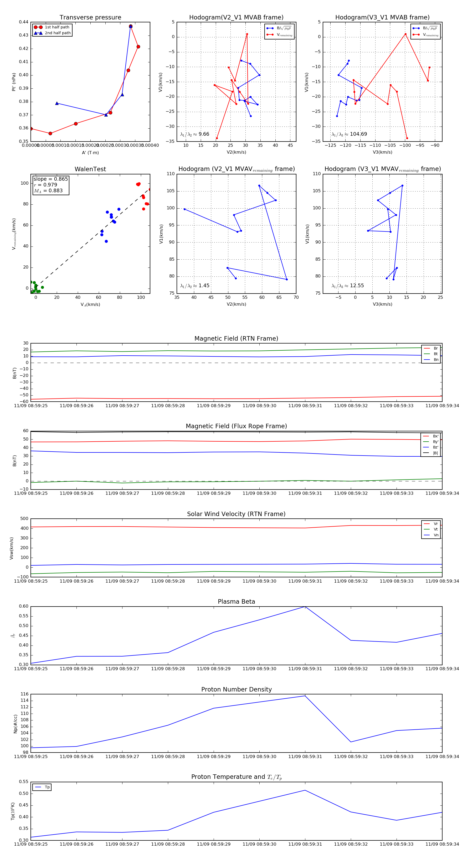Select the Vn legend entry

coord(431,535)
